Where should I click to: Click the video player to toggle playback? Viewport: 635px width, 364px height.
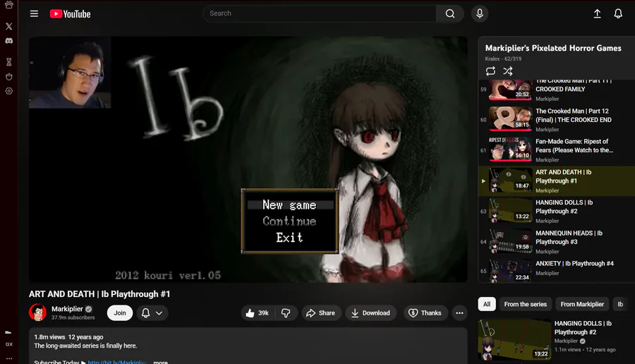[x=248, y=159]
